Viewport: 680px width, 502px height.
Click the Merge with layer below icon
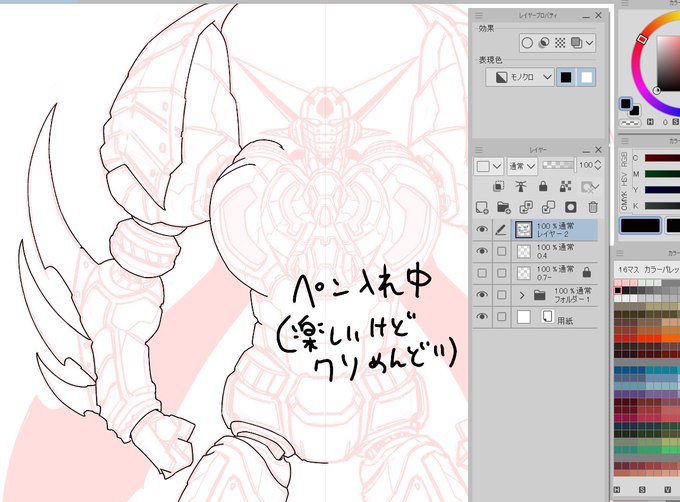point(549,208)
